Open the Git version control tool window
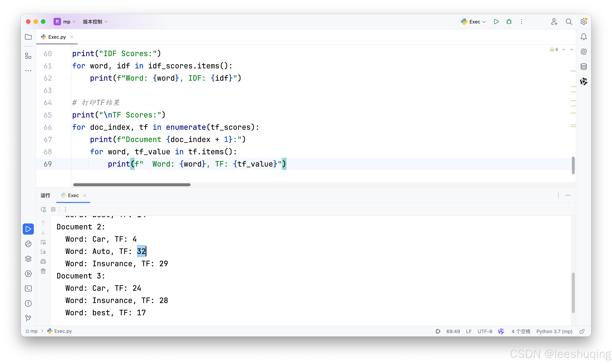 coord(28,318)
